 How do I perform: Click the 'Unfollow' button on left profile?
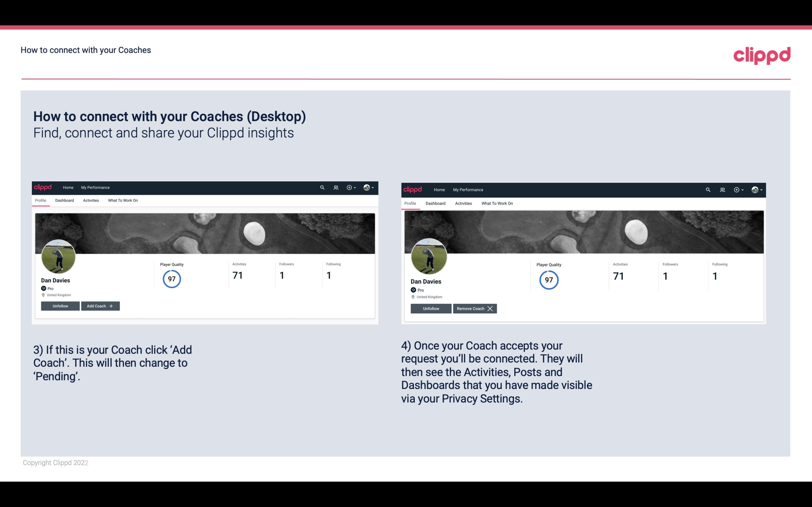[x=60, y=306]
